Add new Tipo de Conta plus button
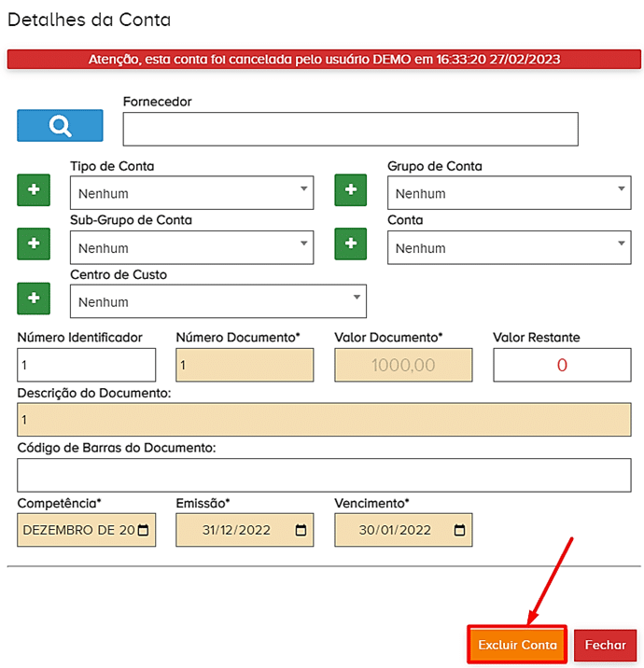644x668 pixels. click(35, 190)
